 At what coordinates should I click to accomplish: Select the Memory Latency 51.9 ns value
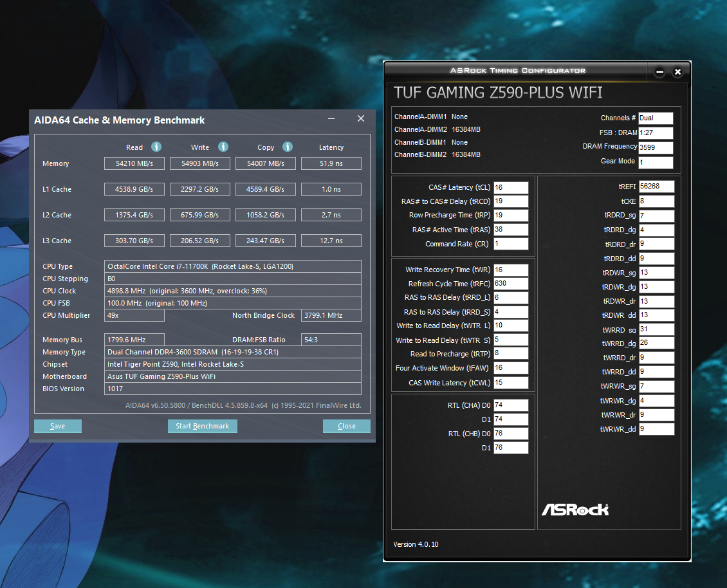click(331, 163)
